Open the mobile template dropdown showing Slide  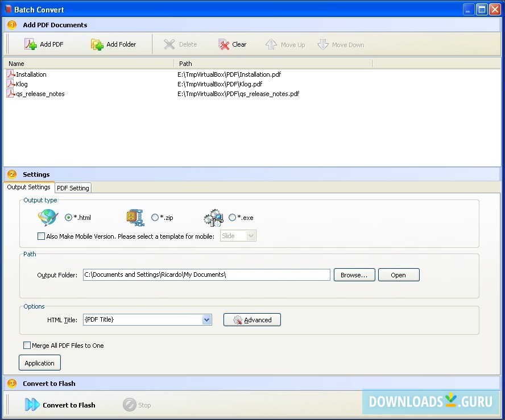coord(251,235)
